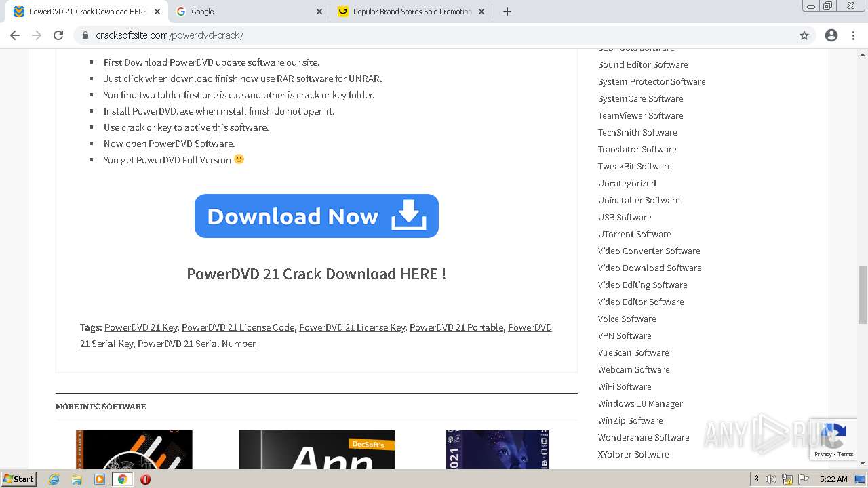Open the SystemCare Software category
868x488 pixels.
click(641, 98)
